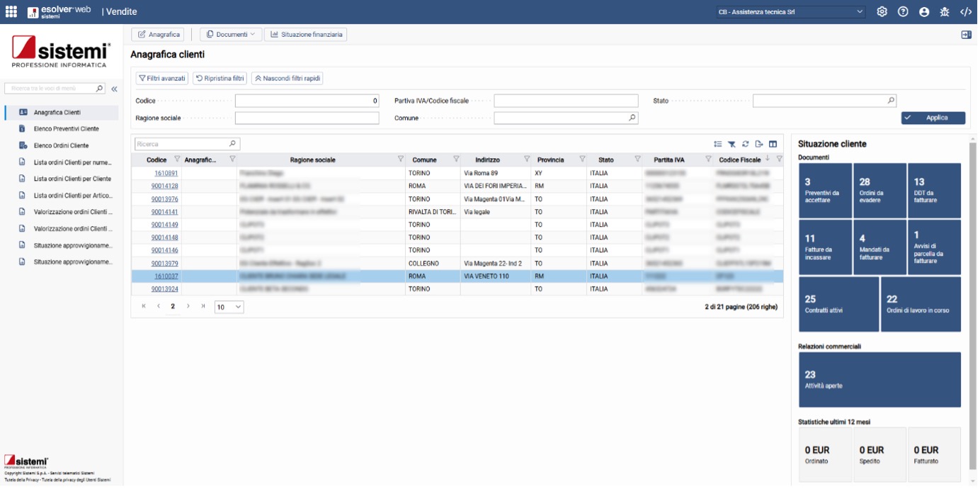Open the developer code icon
The height and width of the screenshot is (489, 980).
point(966,12)
